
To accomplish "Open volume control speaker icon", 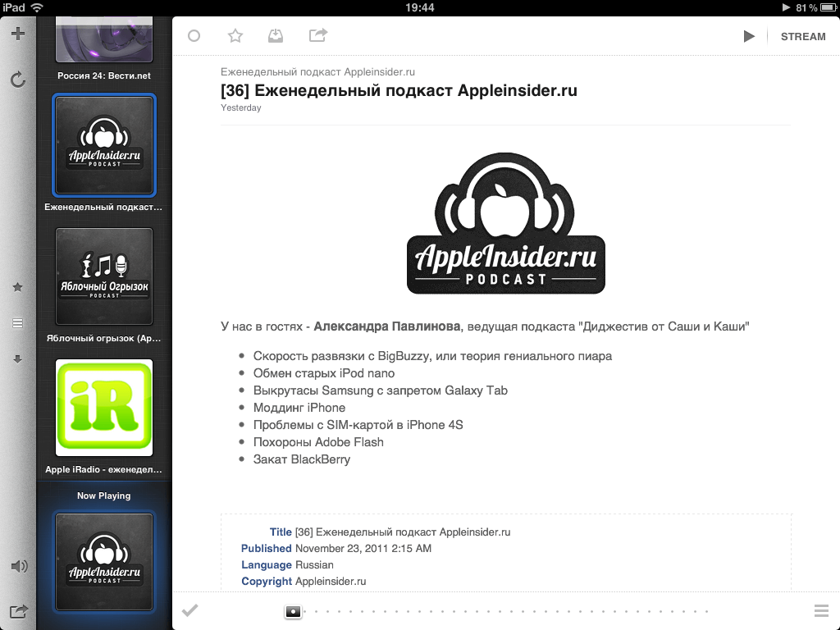I will [19, 566].
